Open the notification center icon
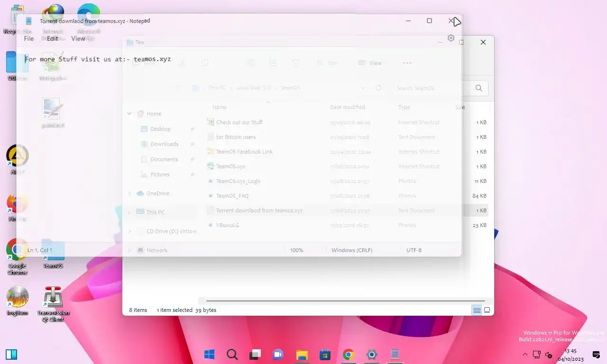 [596, 355]
